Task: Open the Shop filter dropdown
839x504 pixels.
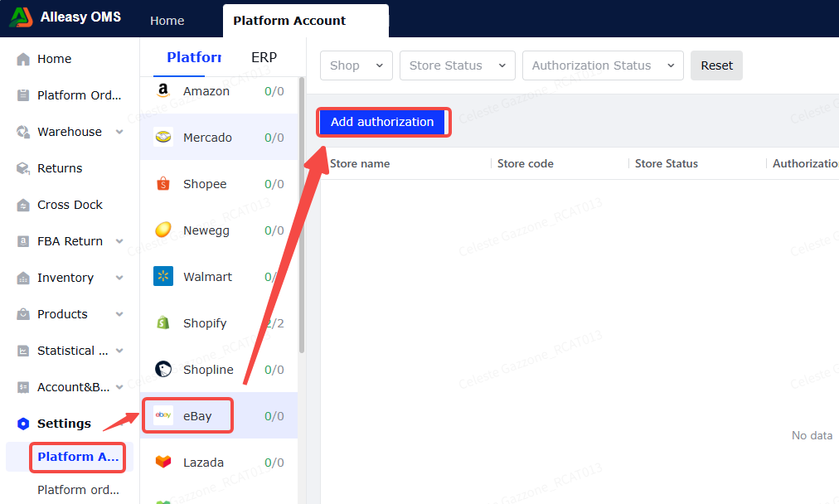Action: [356, 65]
